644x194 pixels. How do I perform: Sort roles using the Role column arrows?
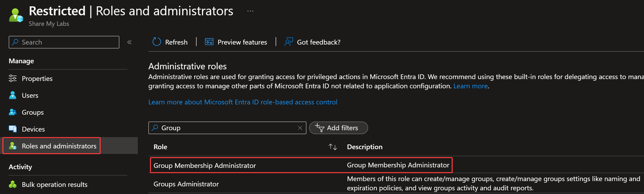(x=333, y=147)
